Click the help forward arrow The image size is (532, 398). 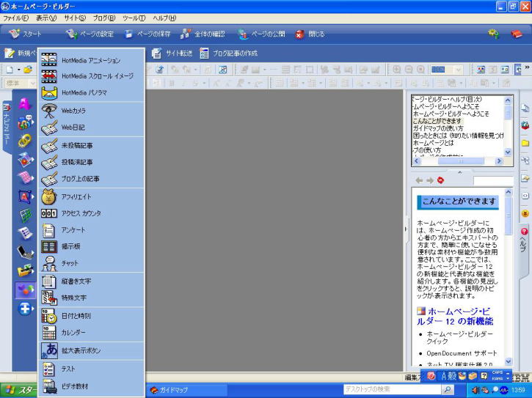tap(430, 180)
